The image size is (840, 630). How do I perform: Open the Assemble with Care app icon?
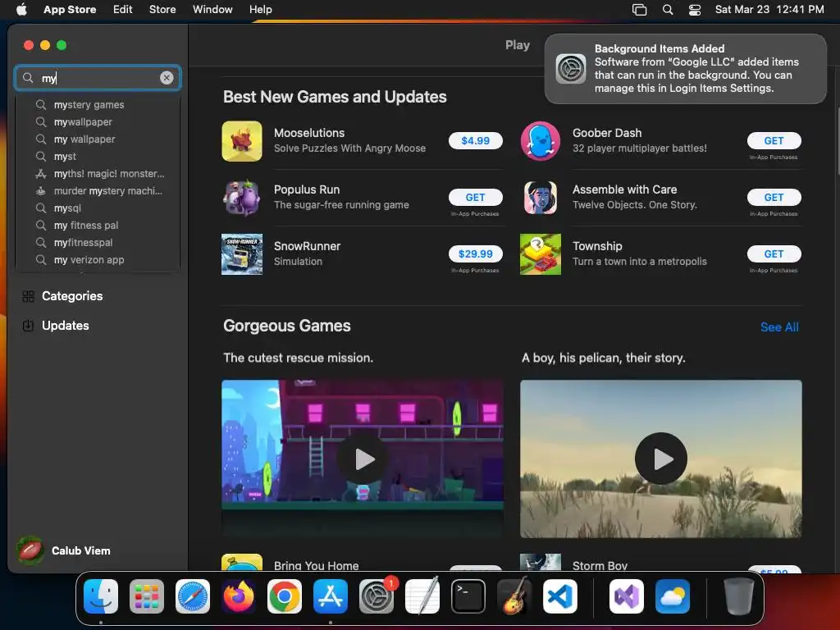click(541, 198)
